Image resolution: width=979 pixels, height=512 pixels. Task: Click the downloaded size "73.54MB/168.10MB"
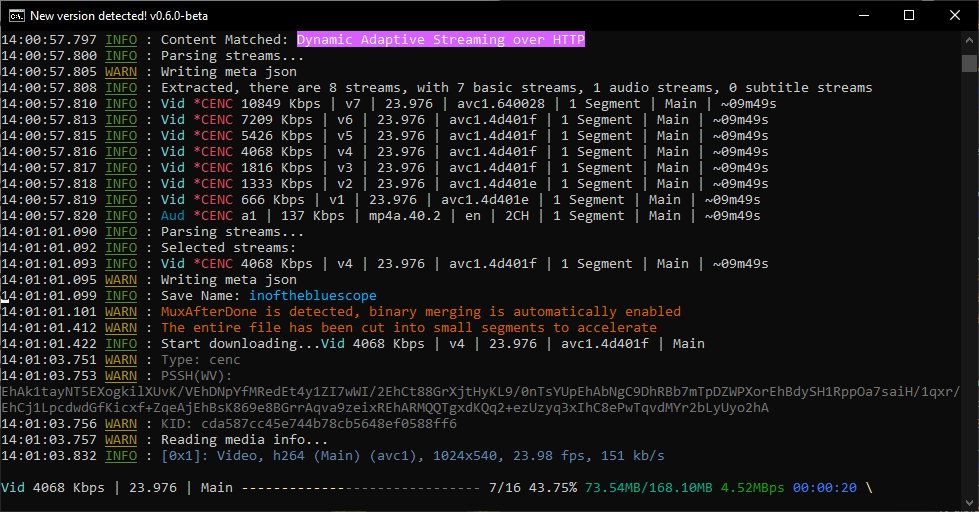coord(649,488)
